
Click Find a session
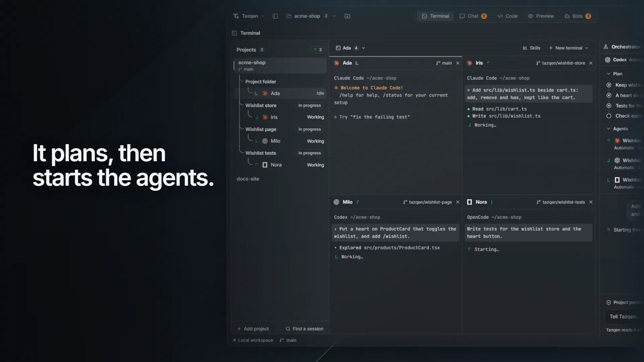305,329
